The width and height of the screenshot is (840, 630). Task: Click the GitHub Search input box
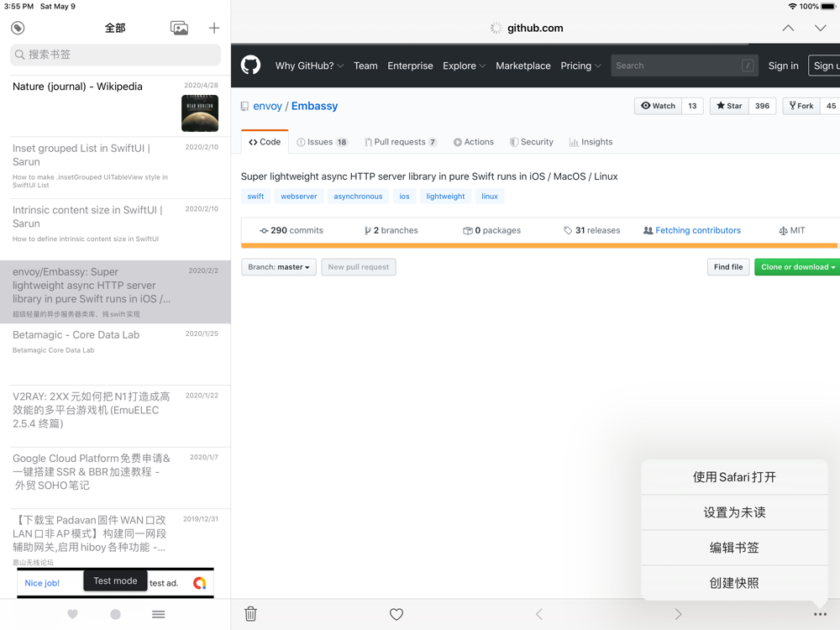tap(685, 66)
